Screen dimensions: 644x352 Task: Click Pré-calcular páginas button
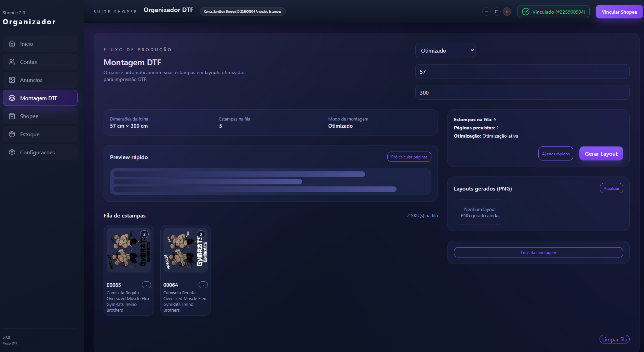[x=409, y=157]
